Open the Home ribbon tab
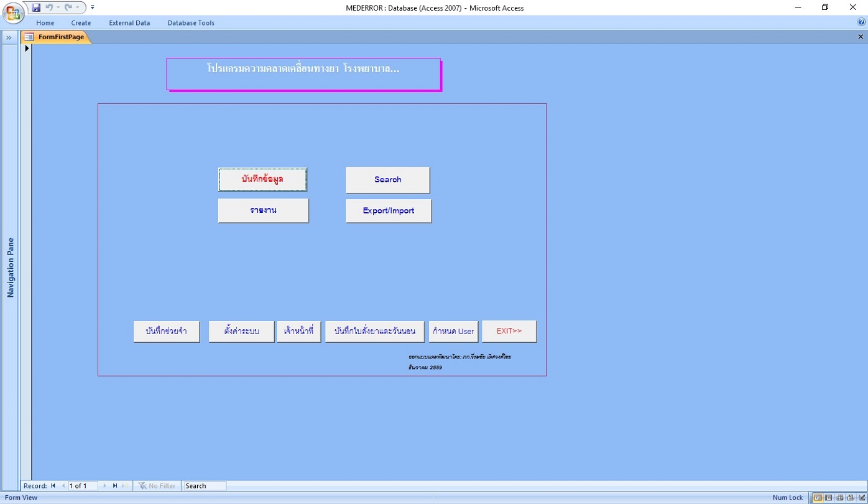The width and height of the screenshot is (868, 504). point(45,23)
